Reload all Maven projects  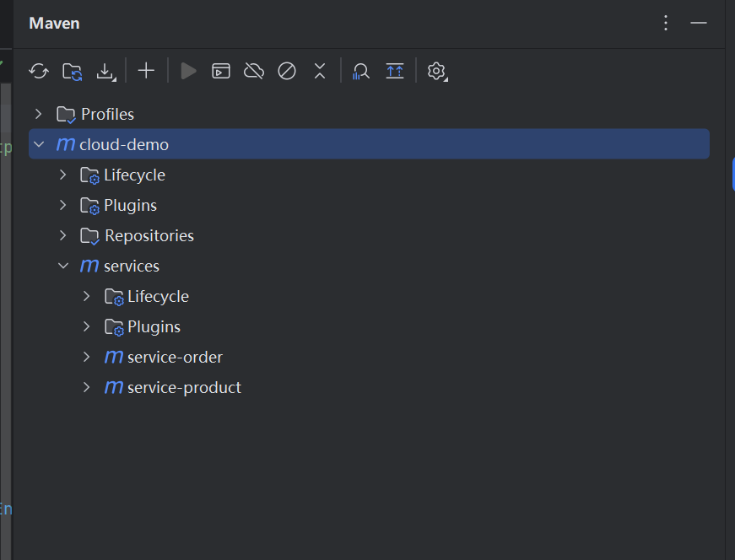point(39,71)
